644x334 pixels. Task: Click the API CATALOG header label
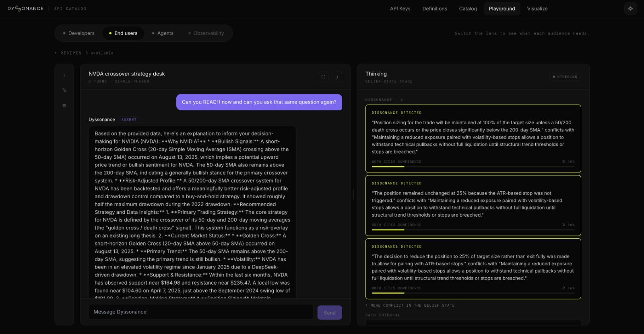click(70, 8)
